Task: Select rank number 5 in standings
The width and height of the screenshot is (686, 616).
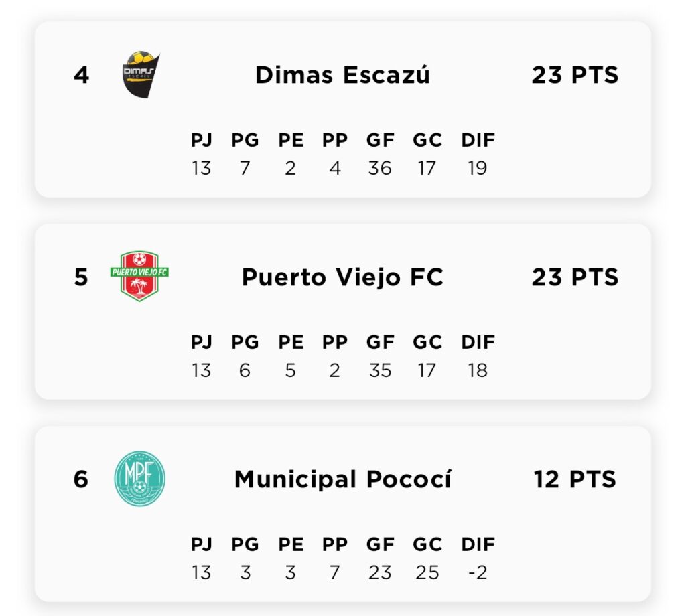Action: click(x=81, y=277)
